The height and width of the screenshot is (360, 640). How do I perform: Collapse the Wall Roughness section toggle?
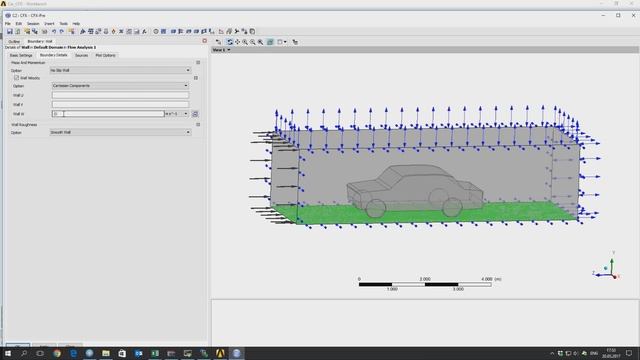click(198, 124)
